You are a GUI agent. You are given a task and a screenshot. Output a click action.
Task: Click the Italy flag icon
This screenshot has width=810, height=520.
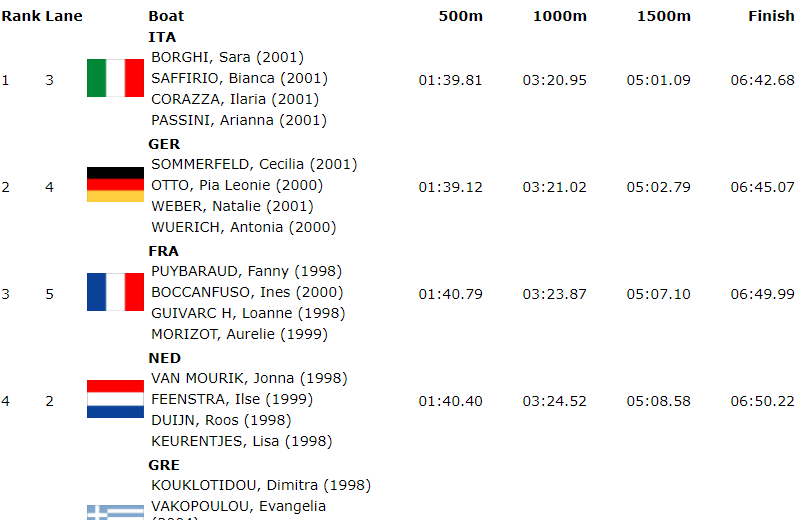[115, 78]
